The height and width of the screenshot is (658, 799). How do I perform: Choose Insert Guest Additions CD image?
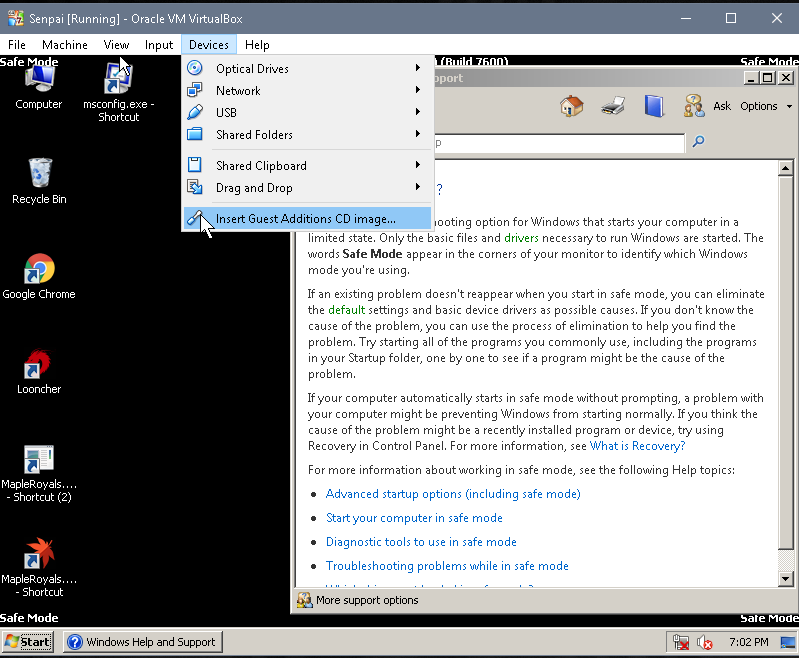coord(307,219)
